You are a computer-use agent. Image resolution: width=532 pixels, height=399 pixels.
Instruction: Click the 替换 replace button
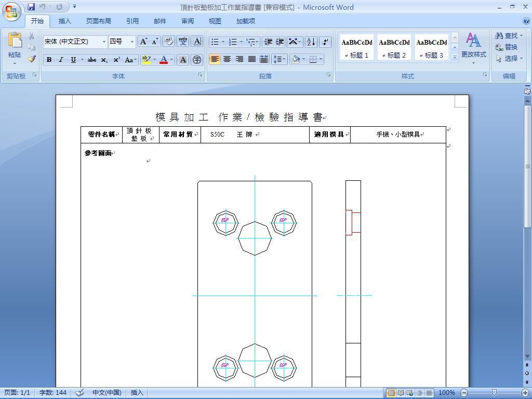[507, 47]
